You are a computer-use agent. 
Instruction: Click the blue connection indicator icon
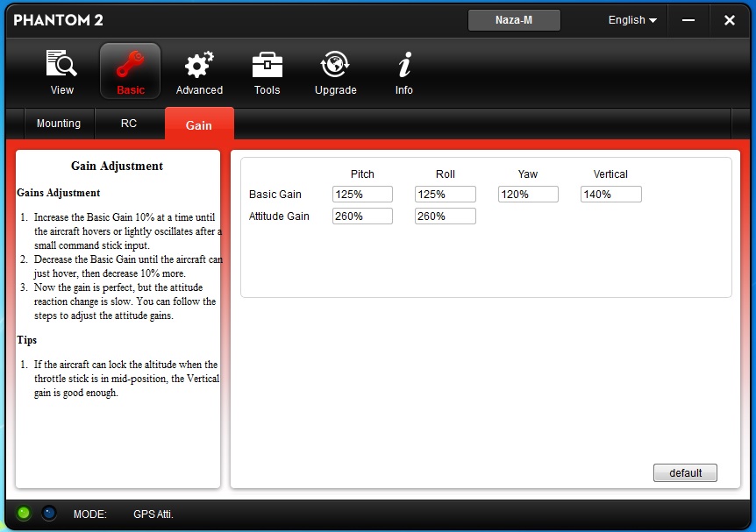click(49, 514)
